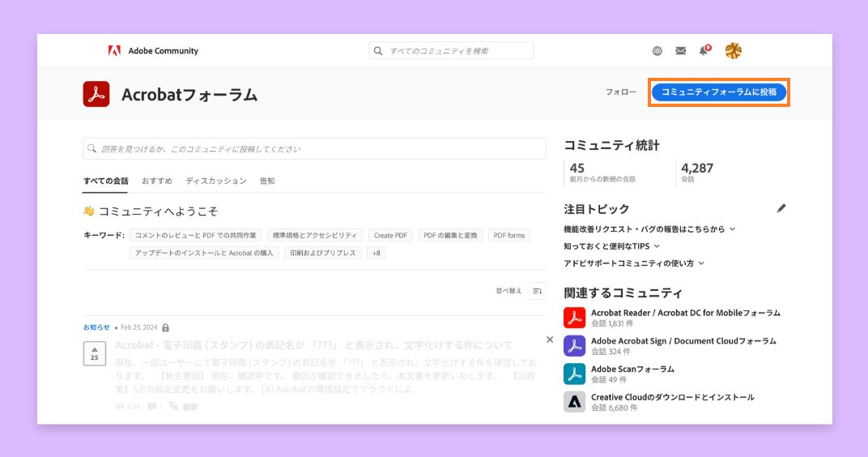Open Creative Cloudのダウンロードとインストール link
The image size is (868, 457).
[673, 397]
